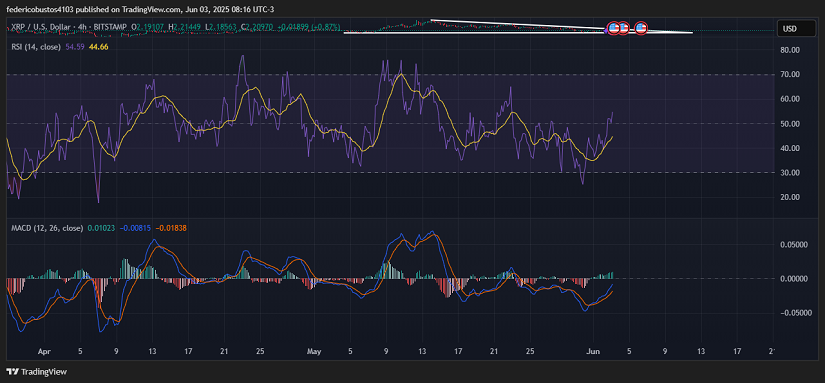Click the middle US flag economic event icon
The height and width of the screenshot is (383, 825).
coord(623,28)
